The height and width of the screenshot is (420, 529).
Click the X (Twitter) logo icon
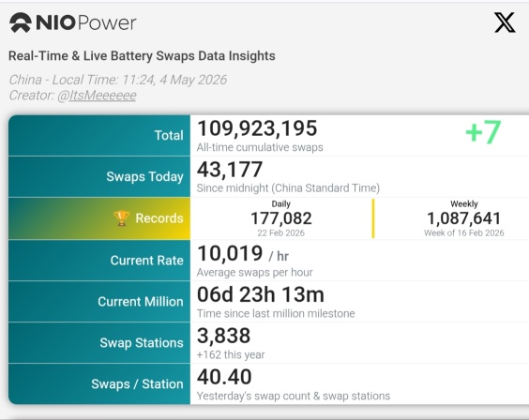click(505, 22)
